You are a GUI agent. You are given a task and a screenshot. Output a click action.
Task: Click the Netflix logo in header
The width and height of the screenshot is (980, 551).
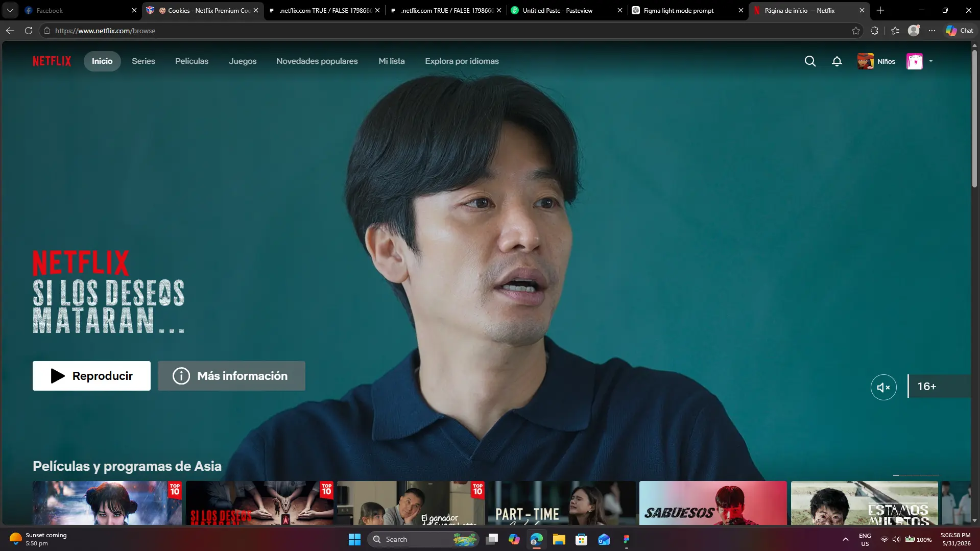point(52,61)
